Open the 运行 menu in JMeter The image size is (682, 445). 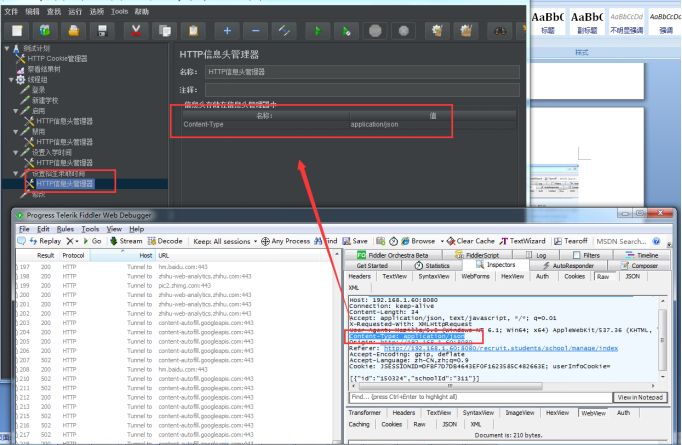point(75,11)
